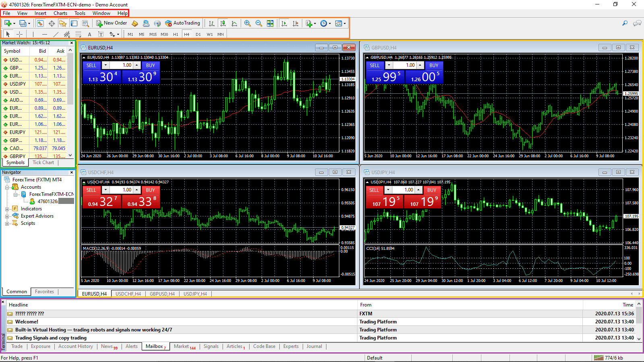The height and width of the screenshot is (362, 644).
Task: Open the Charts menu
Action: tap(60, 13)
